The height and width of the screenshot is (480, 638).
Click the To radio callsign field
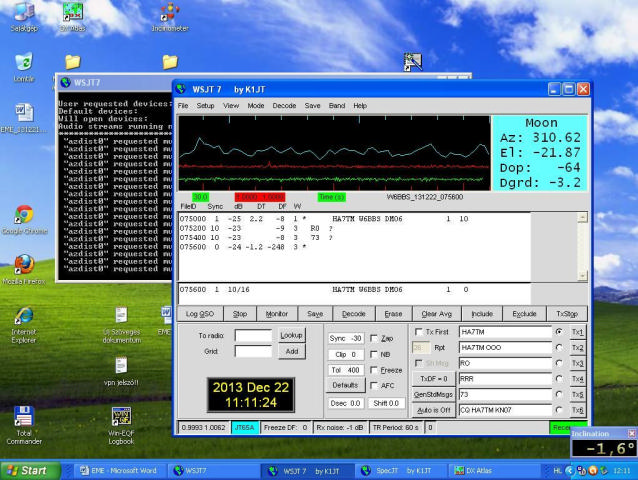click(253, 336)
